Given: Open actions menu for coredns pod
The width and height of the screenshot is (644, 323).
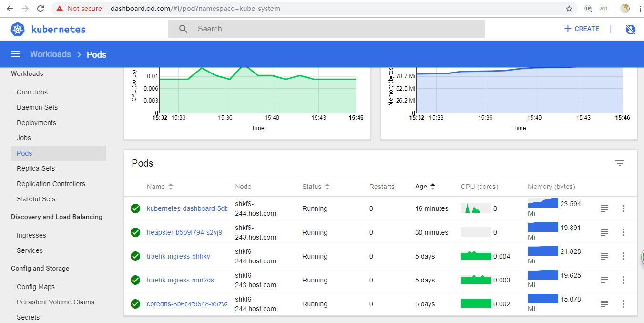Looking at the screenshot, I should click(624, 304).
